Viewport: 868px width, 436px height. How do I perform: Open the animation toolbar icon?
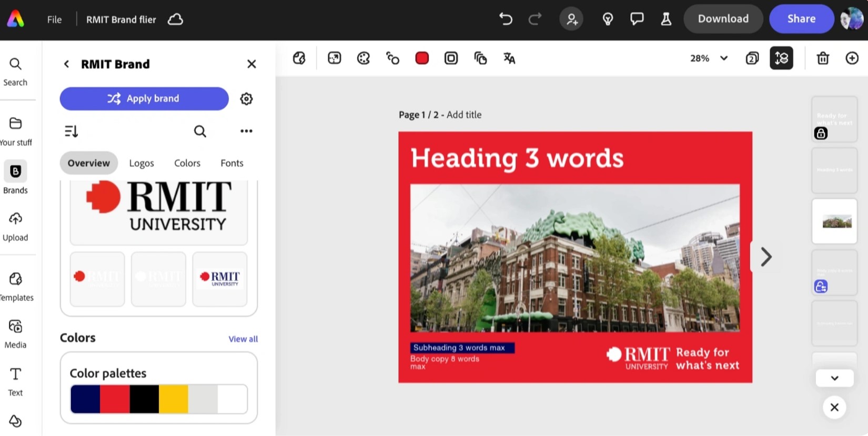coord(393,58)
